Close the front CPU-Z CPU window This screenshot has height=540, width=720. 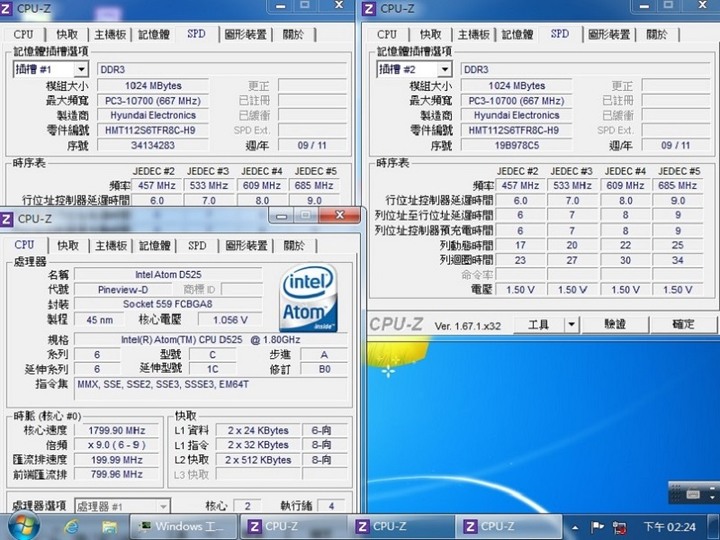[339, 215]
